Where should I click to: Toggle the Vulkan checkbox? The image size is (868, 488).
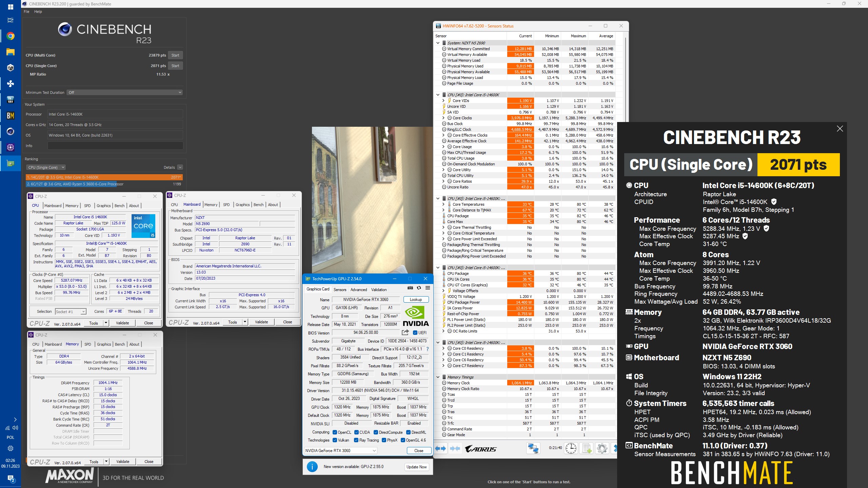point(335,440)
